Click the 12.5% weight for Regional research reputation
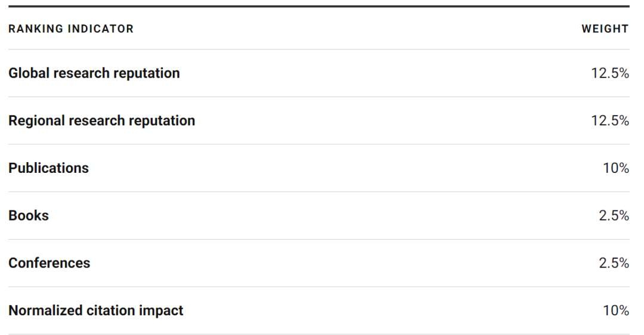Image resolution: width=644 pixels, height=335 pixels. click(x=609, y=120)
